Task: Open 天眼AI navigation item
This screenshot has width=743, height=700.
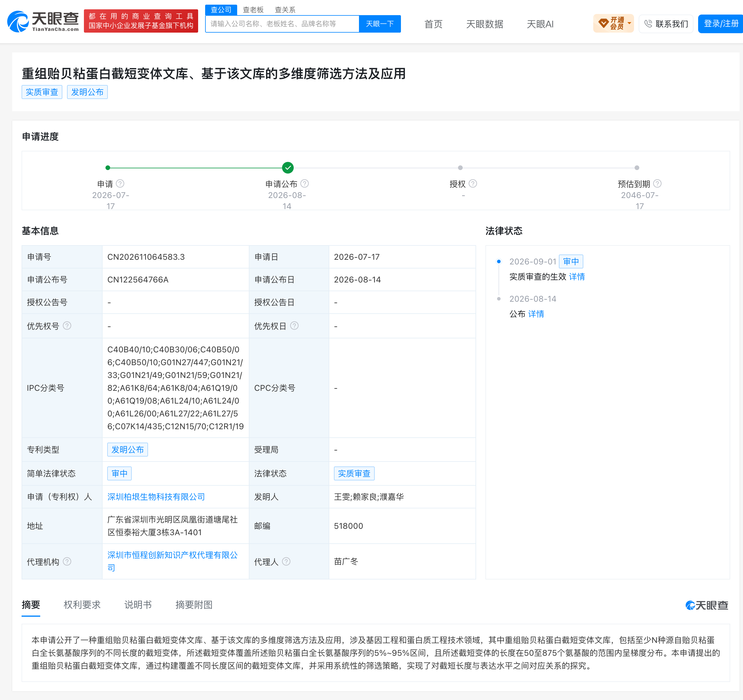Action: tap(540, 24)
